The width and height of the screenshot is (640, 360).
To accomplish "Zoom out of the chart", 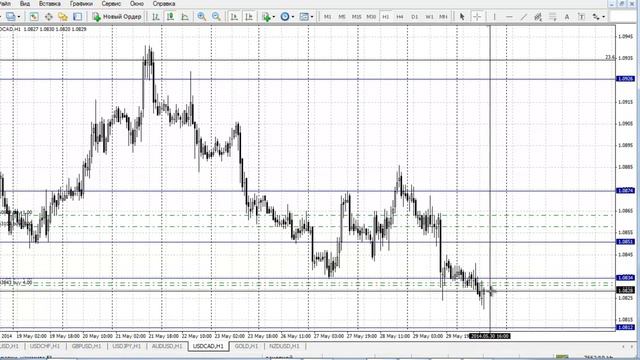I will [x=216, y=17].
